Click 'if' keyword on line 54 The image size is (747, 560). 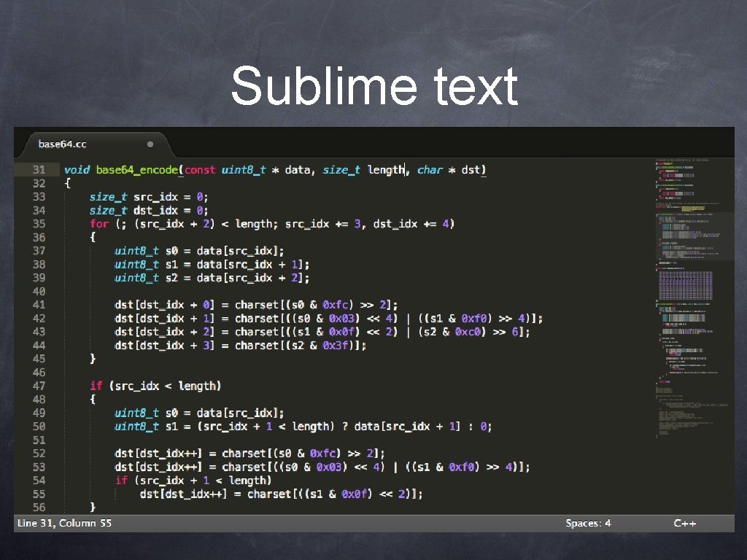[x=121, y=480]
